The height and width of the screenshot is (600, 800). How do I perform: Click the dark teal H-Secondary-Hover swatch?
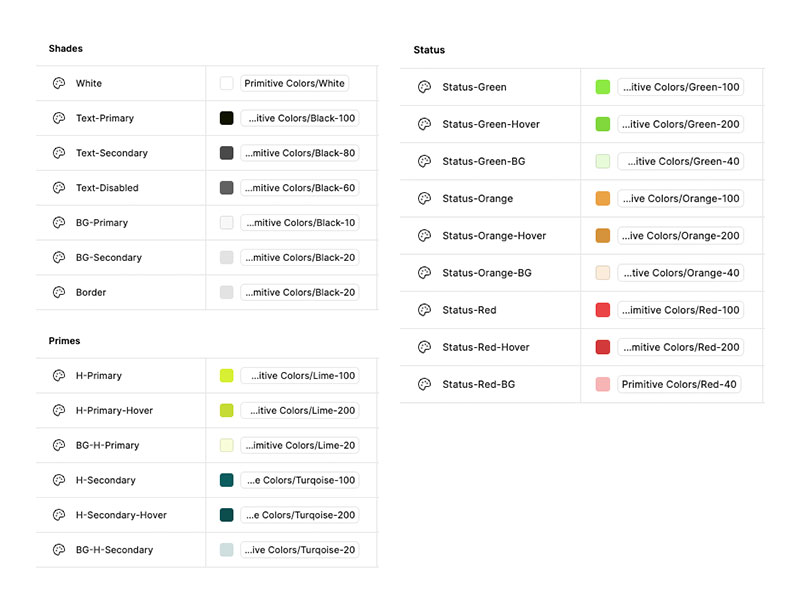(227, 515)
